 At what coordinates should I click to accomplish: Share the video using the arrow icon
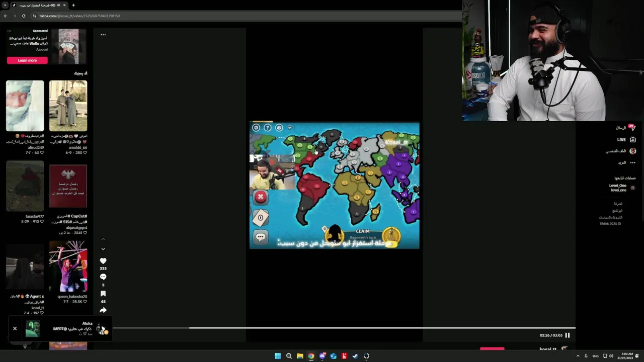point(103,310)
